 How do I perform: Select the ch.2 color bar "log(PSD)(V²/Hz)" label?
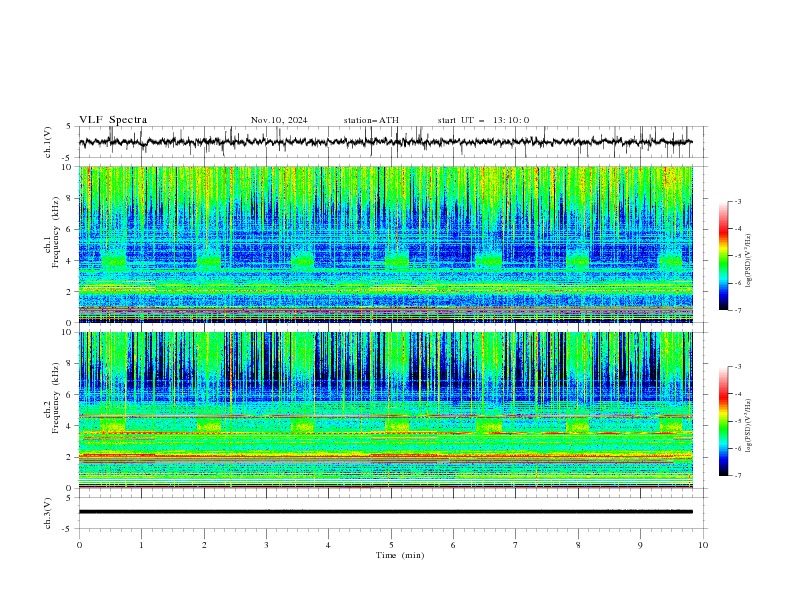click(x=748, y=426)
